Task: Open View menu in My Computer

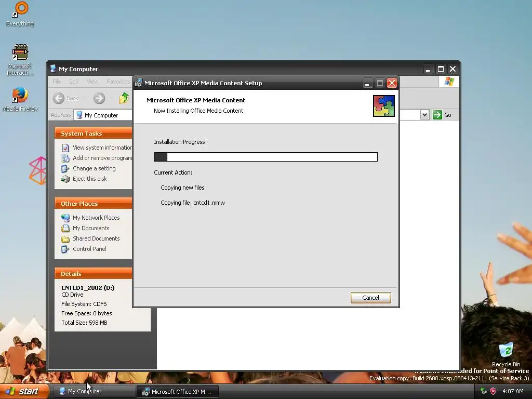Action: pyautogui.click(x=92, y=82)
